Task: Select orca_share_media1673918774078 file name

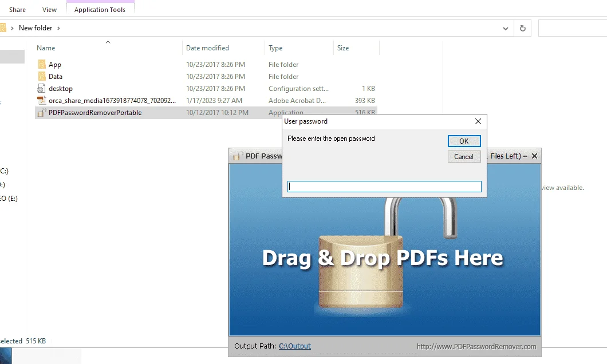Action: [x=112, y=101]
